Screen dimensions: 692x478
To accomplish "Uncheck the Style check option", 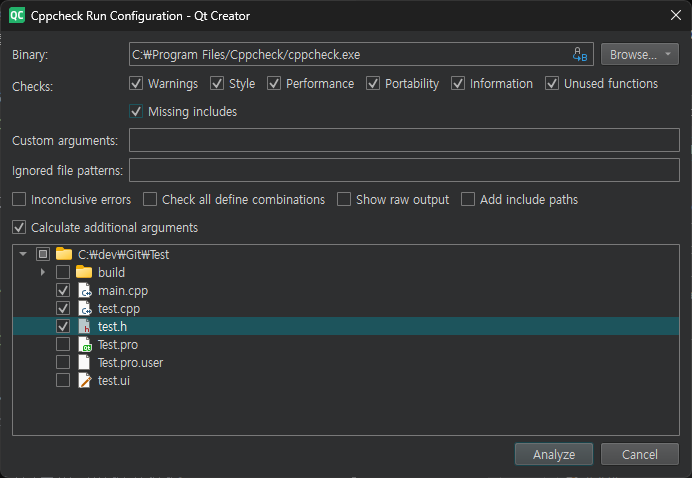I will click(217, 83).
